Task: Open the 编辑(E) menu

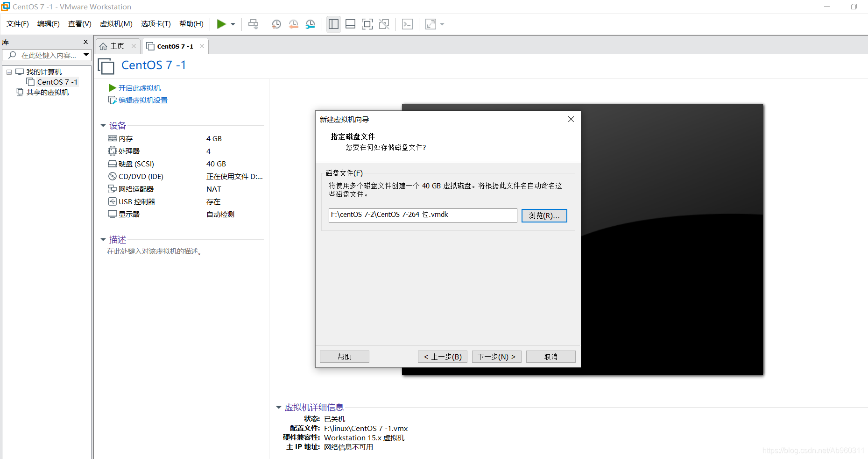Action: pos(48,24)
